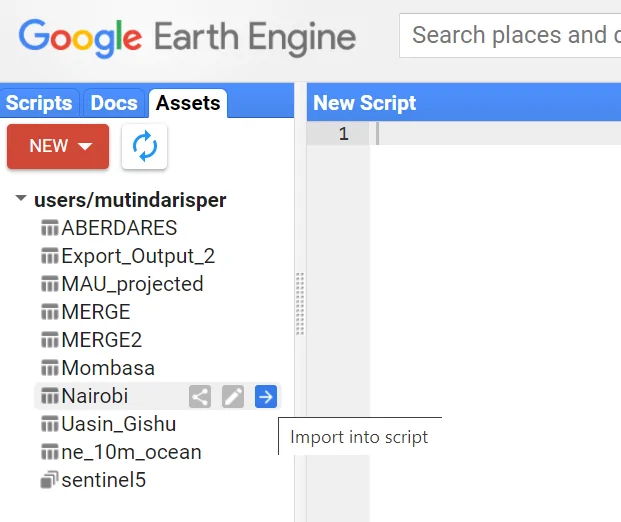This screenshot has height=522, width=621.
Task: Click the New Script panel title
Action: click(x=364, y=103)
